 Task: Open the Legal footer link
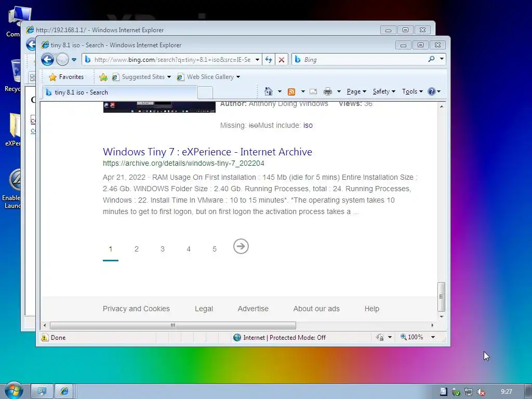pos(204,309)
